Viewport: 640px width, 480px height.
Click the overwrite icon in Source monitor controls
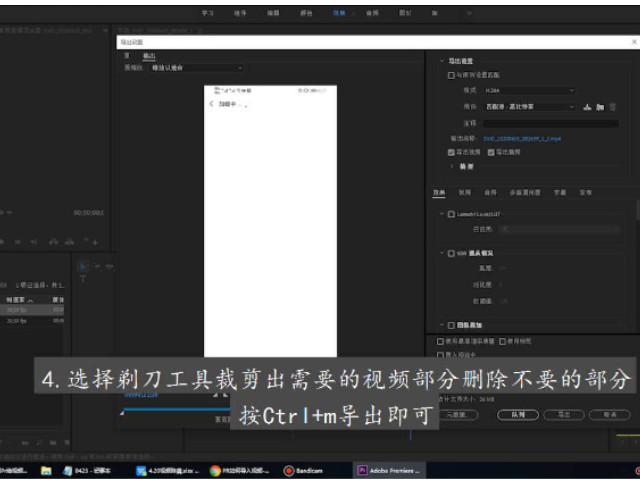point(69,242)
